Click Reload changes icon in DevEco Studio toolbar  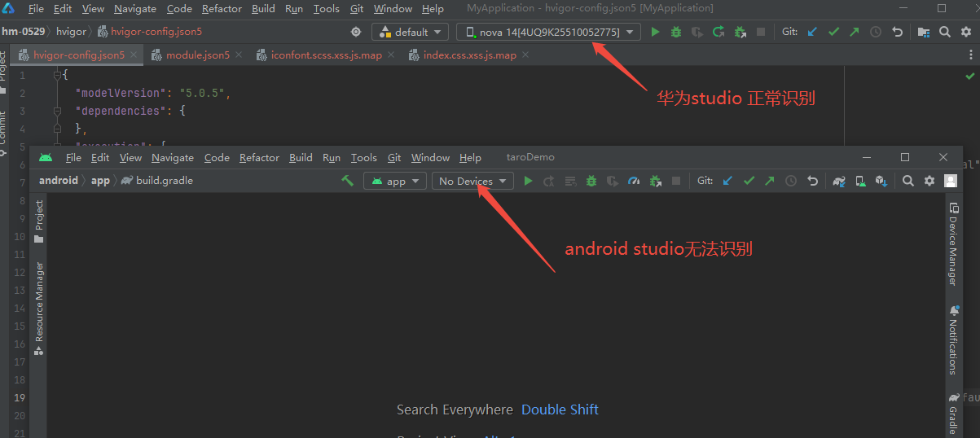tap(719, 32)
